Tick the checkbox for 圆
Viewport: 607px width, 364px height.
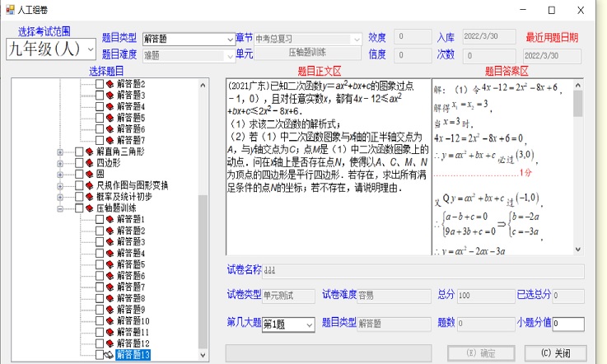tap(79, 174)
